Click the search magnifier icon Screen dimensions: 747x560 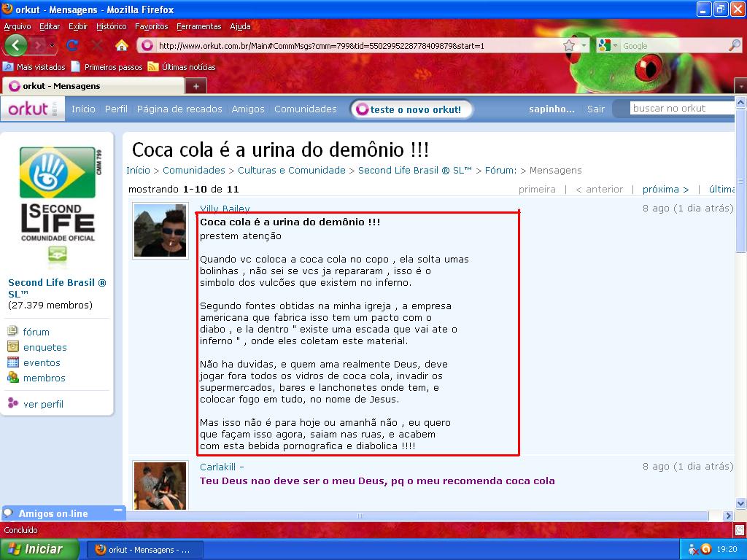735,45
